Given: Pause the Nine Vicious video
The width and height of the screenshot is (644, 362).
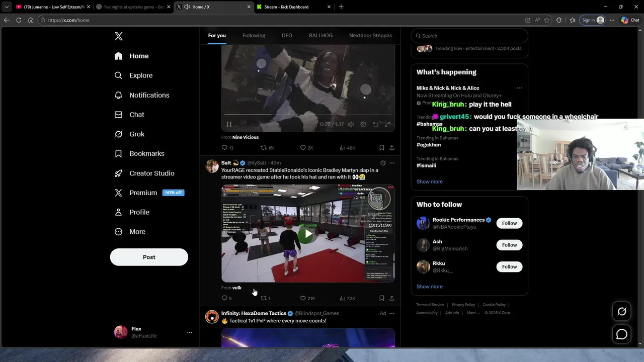Looking at the screenshot, I should coord(229,124).
